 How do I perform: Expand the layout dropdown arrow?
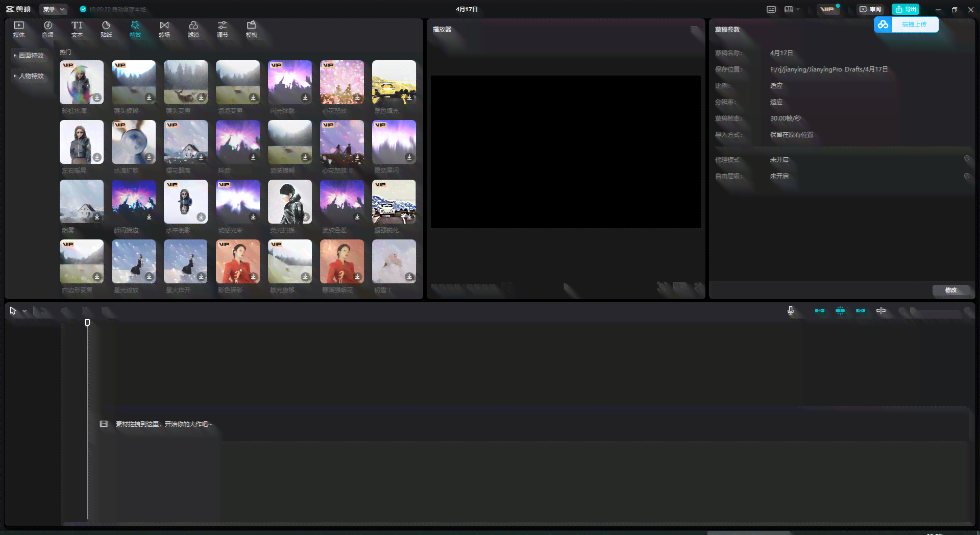point(798,9)
